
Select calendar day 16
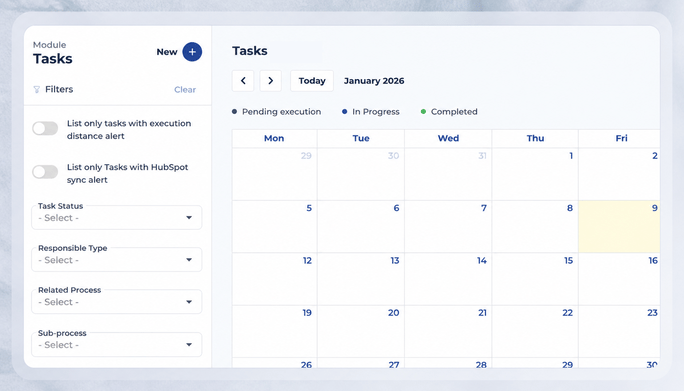[x=619, y=279]
